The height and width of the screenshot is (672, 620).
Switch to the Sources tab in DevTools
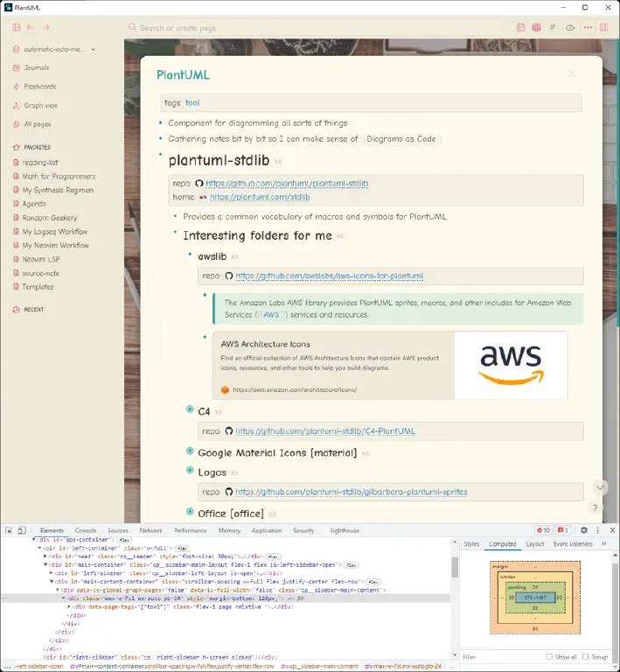(x=118, y=530)
